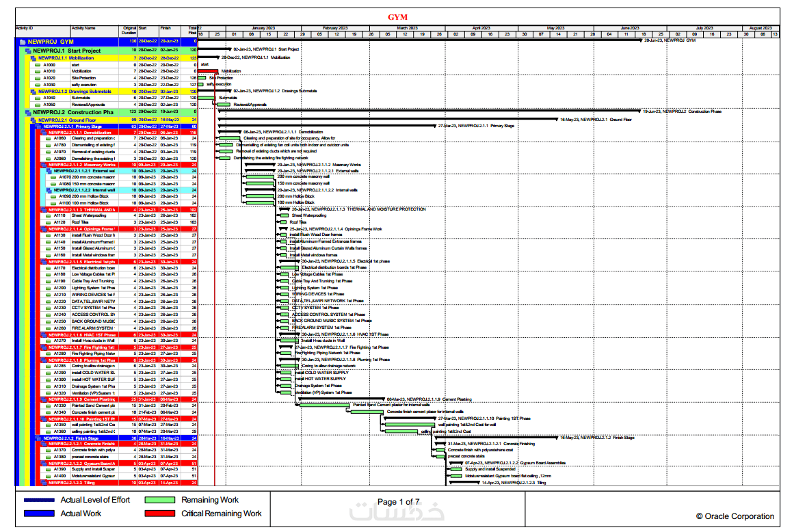
Task: Click the green Remaining Work legend swatch
Action: click(x=159, y=500)
